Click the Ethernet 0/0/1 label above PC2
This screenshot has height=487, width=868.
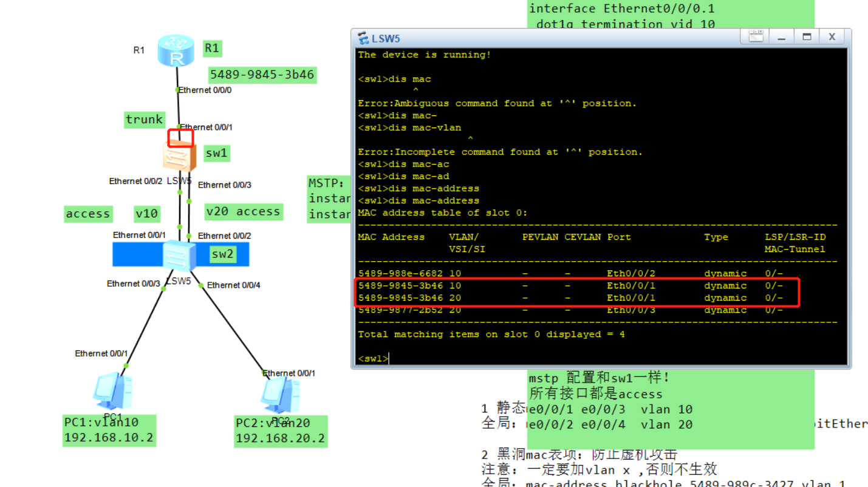289,373
